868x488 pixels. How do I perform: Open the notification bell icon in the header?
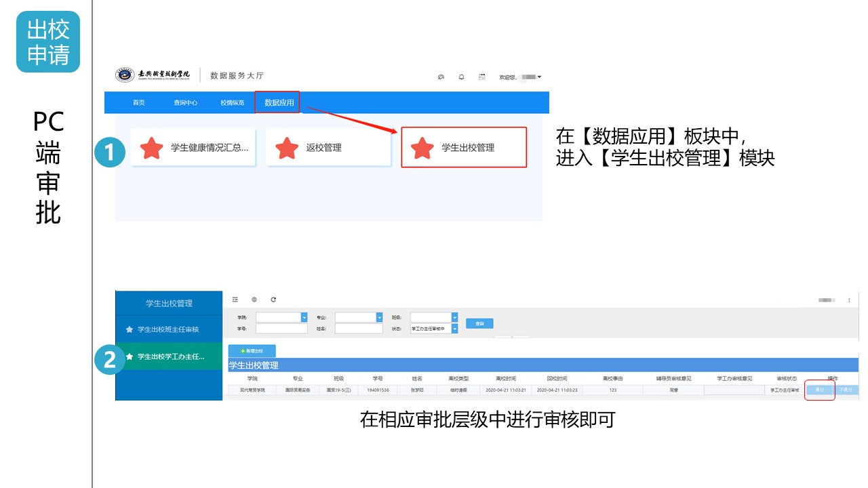point(462,77)
